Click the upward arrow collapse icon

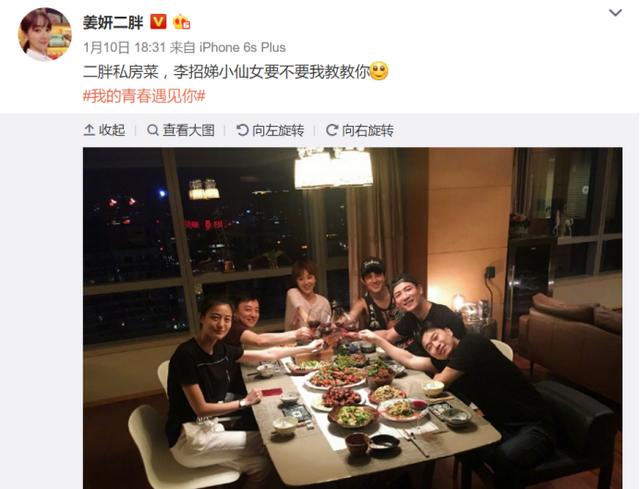click(x=89, y=130)
